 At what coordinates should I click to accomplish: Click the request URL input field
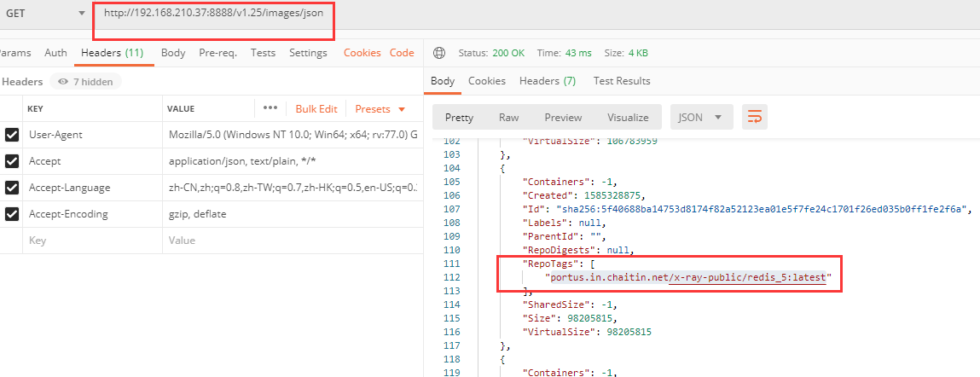pos(213,14)
